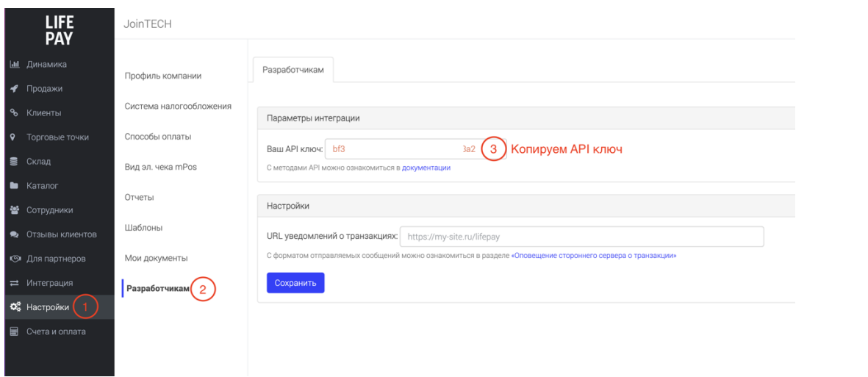Select the Клиенты icon in sidebar
This screenshot has height=377, width=868.
coord(15,113)
